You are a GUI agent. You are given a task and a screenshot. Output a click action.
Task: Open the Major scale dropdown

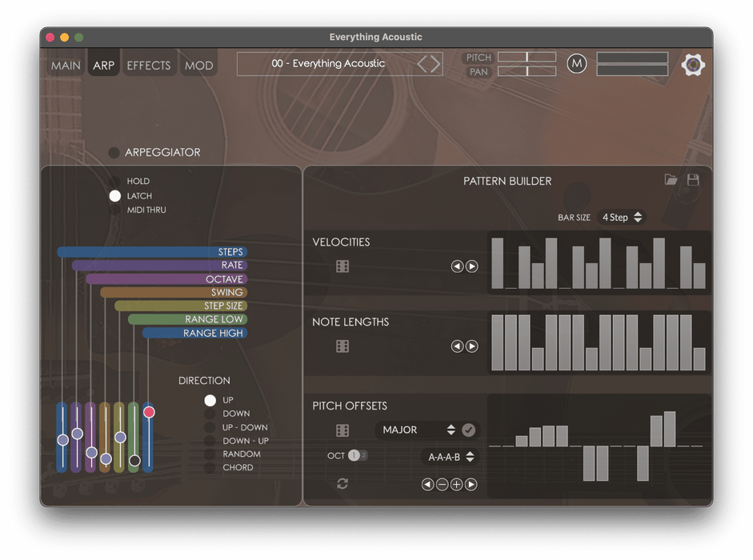[x=418, y=430]
